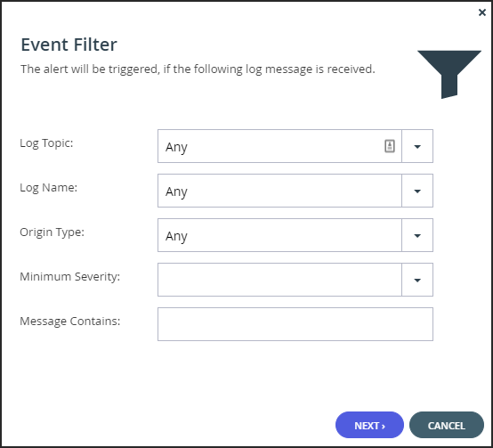The height and width of the screenshot is (448, 493).
Task: Click the funnel filter icon
Action: tap(449, 74)
